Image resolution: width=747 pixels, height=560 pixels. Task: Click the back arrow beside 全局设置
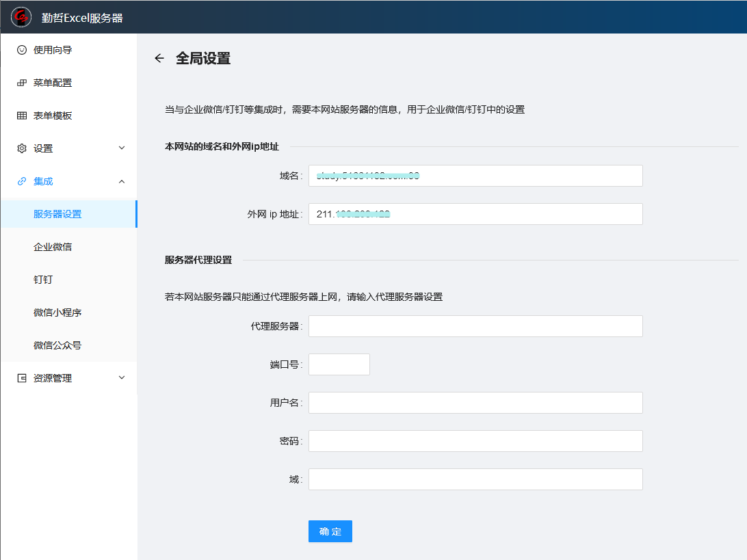pyautogui.click(x=159, y=59)
